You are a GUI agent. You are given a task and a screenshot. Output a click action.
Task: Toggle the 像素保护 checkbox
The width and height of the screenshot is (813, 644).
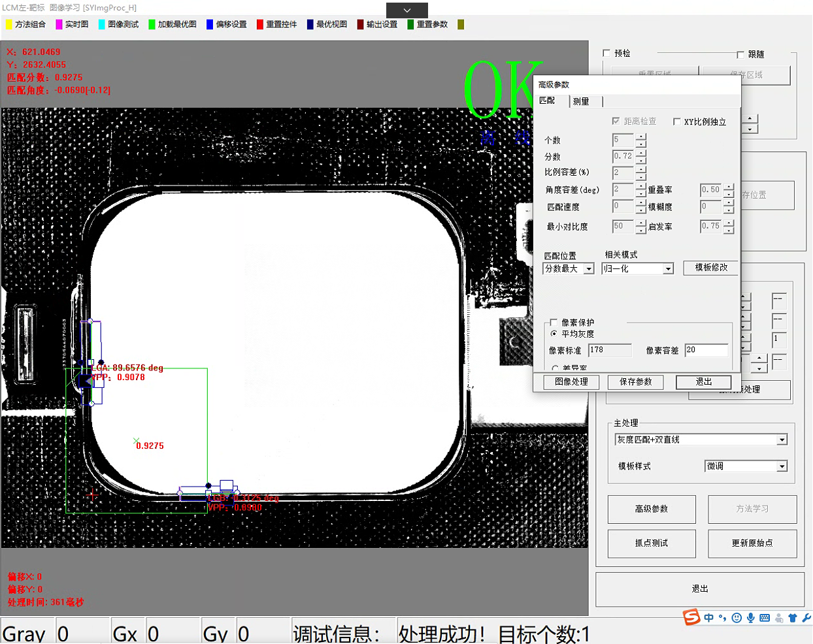click(554, 322)
